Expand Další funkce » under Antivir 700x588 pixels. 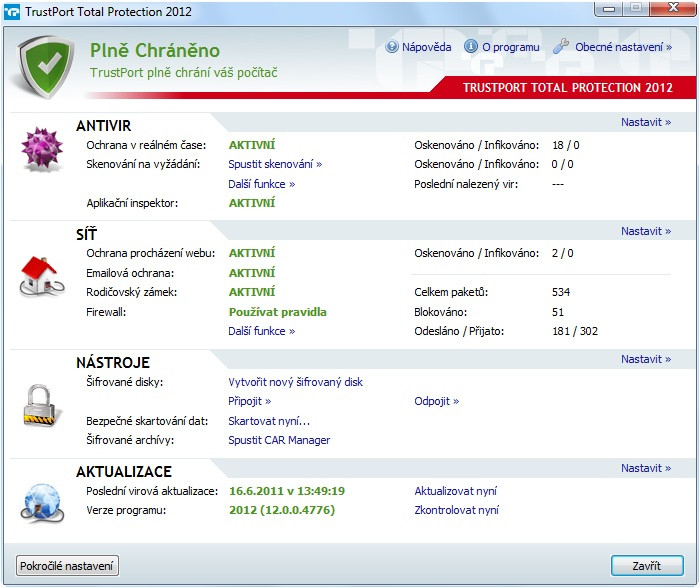coord(262,184)
